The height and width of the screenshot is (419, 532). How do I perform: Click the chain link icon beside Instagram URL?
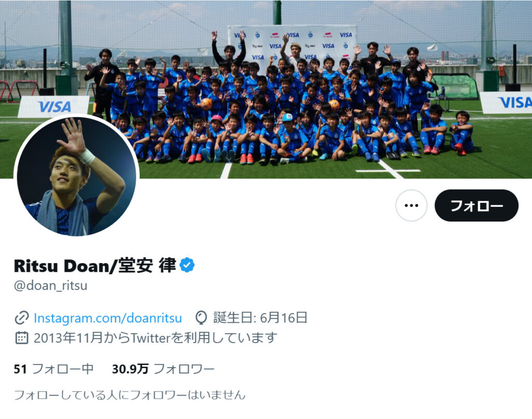point(21,318)
